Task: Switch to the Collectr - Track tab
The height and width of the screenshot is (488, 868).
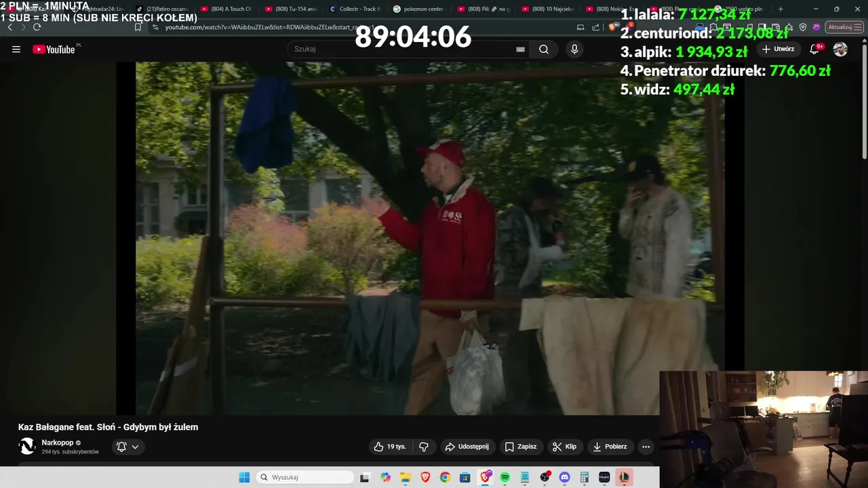Action: pyautogui.click(x=356, y=9)
